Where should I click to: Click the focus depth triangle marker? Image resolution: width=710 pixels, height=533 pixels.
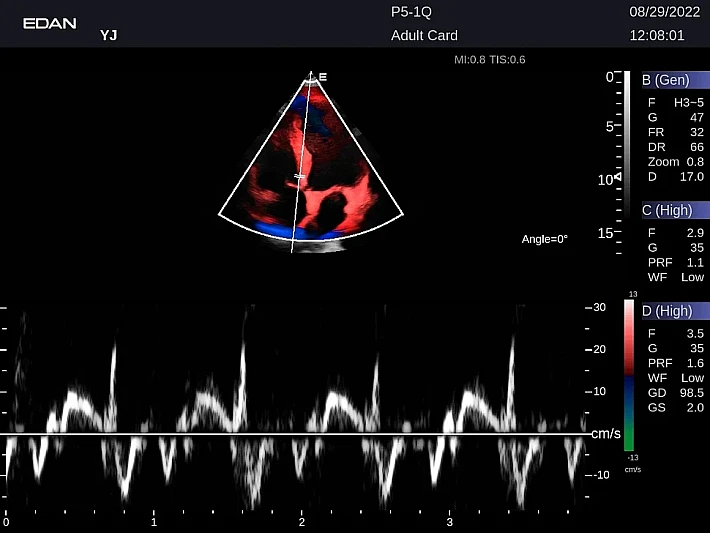click(x=617, y=177)
